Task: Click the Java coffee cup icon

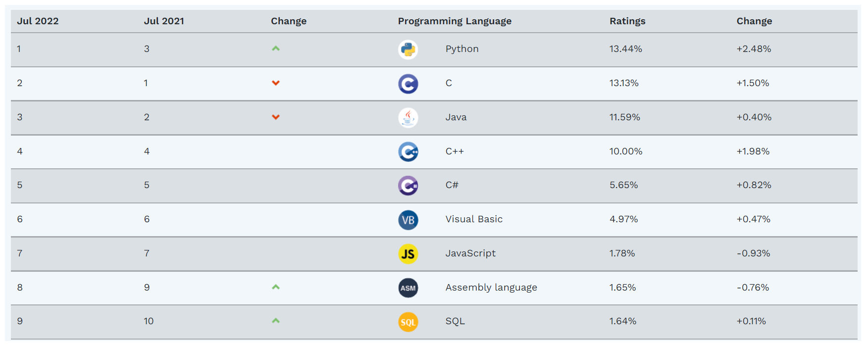Action: [408, 118]
